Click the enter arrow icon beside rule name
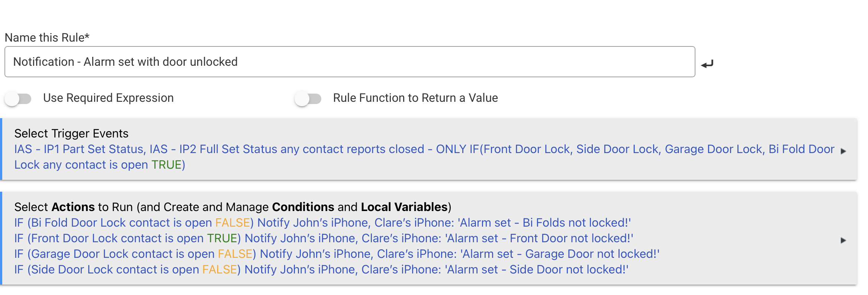The height and width of the screenshot is (295, 868). coord(707,64)
